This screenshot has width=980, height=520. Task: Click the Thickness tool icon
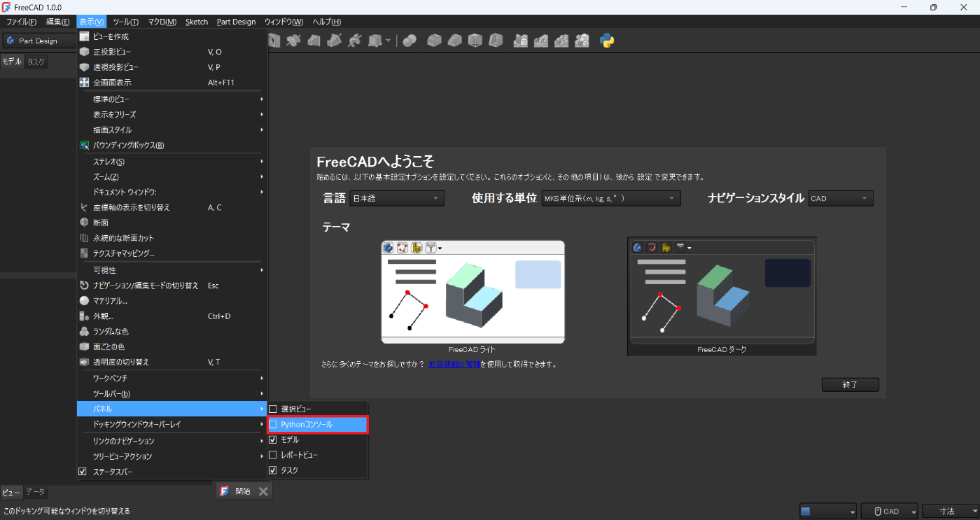coord(496,41)
